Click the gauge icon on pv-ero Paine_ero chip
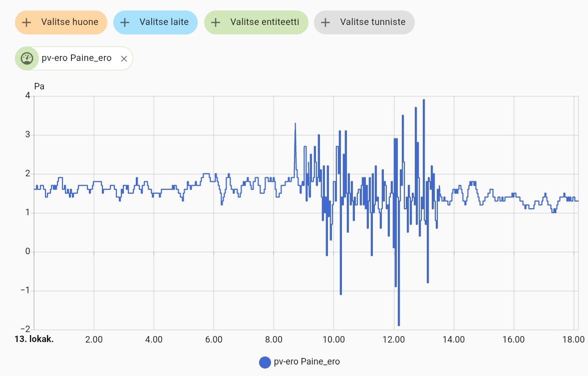Screen dimensions: 588x376 (26, 58)
